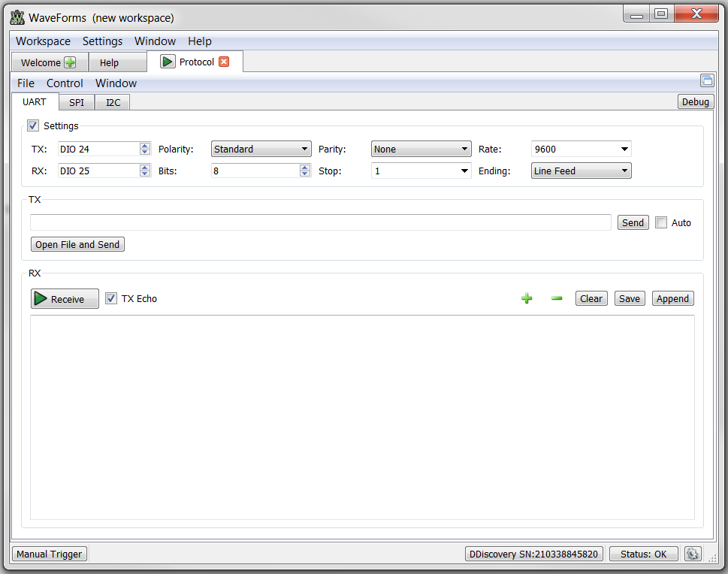Switch to the I2C tab

pos(113,102)
